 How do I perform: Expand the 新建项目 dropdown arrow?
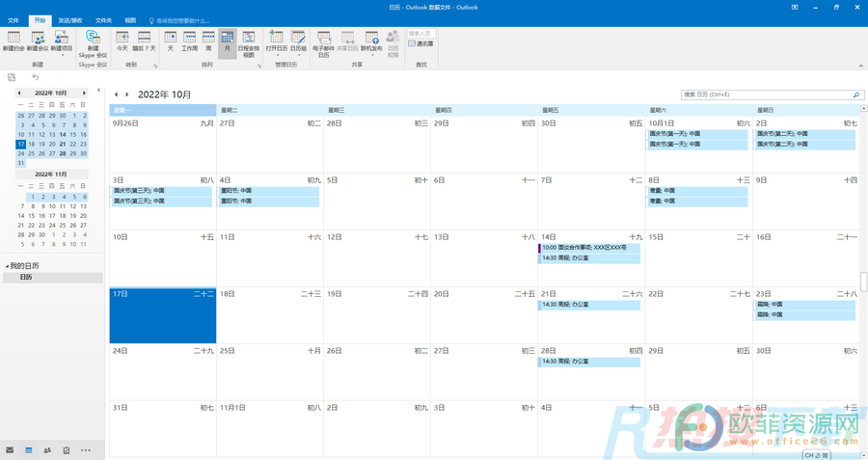pos(62,55)
